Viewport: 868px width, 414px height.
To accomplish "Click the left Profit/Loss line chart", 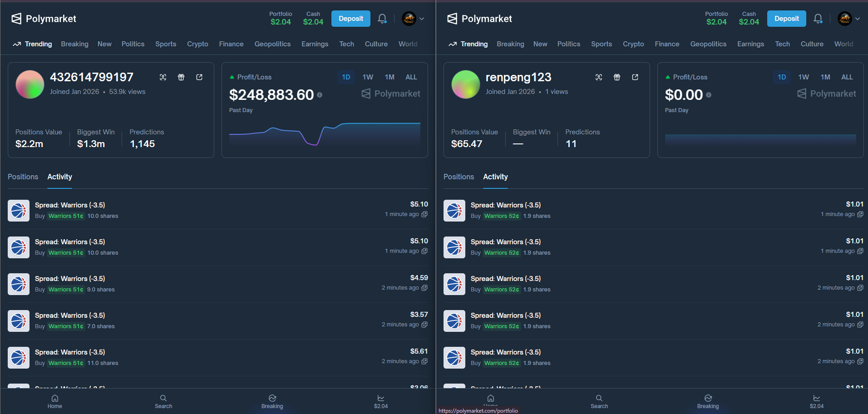I will click(x=325, y=134).
